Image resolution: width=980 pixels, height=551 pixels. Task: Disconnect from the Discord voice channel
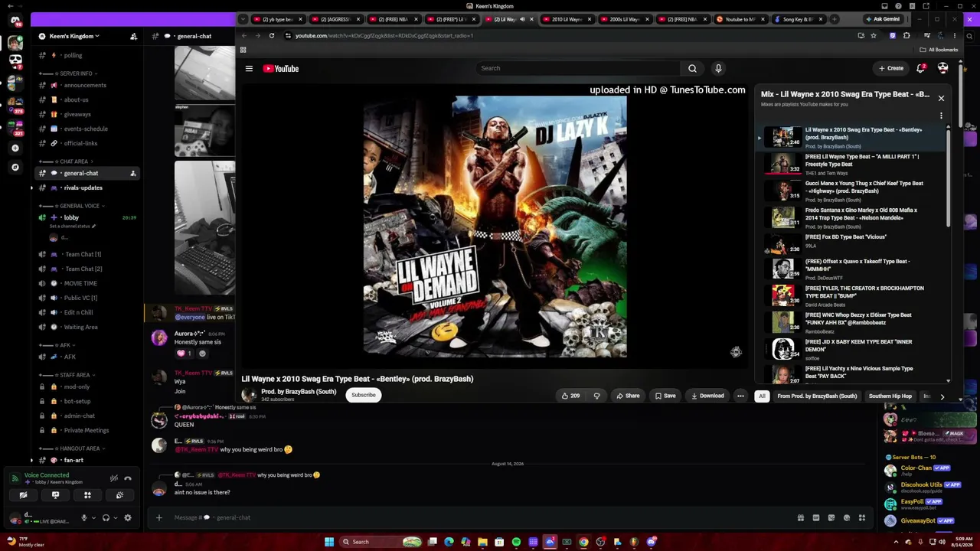point(128,479)
